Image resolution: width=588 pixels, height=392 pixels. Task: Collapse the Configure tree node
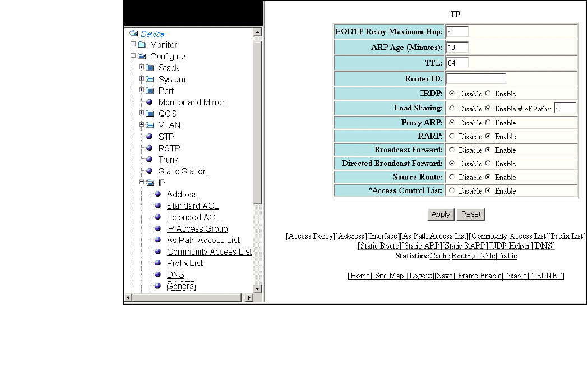point(133,56)
